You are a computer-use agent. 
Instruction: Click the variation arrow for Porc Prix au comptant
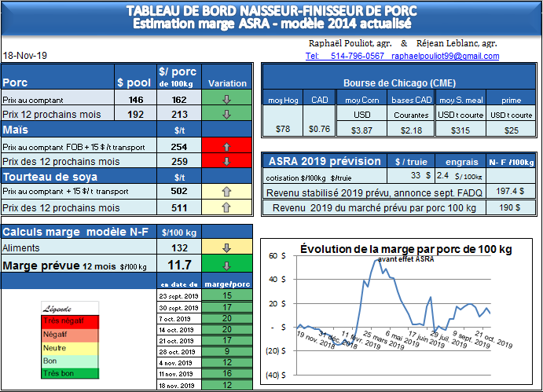click(x=226, y=101)
